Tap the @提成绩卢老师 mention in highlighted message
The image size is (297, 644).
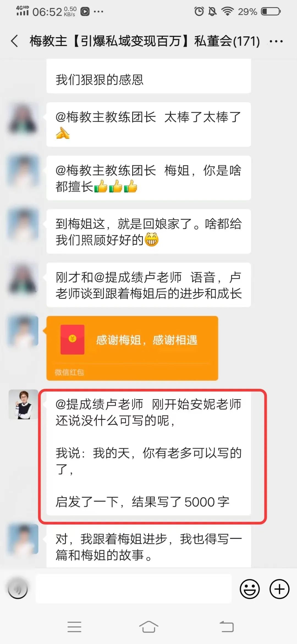coord(99,404)
